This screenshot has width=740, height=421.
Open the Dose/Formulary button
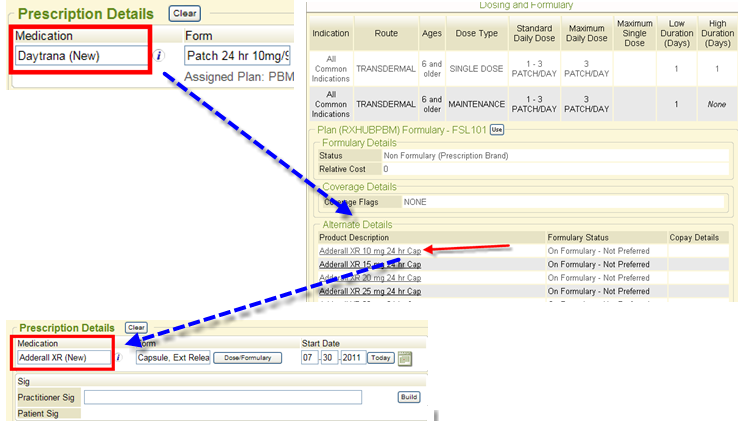pyautogui.click(x=246, y=358)
